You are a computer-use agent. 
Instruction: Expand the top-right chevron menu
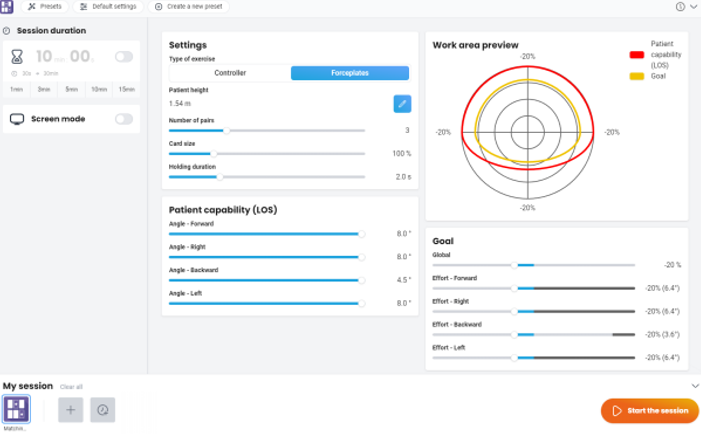pyautogui.click(x=694, y=6)
